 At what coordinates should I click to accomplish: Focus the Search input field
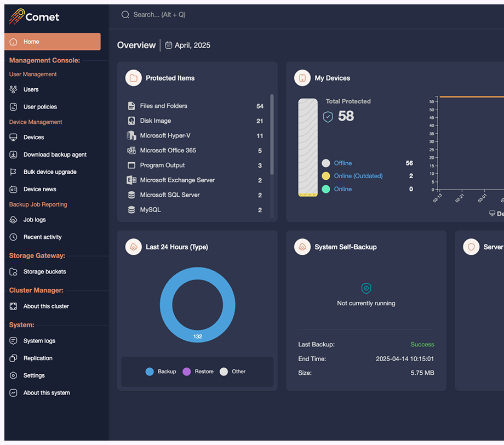click(159, 15)
